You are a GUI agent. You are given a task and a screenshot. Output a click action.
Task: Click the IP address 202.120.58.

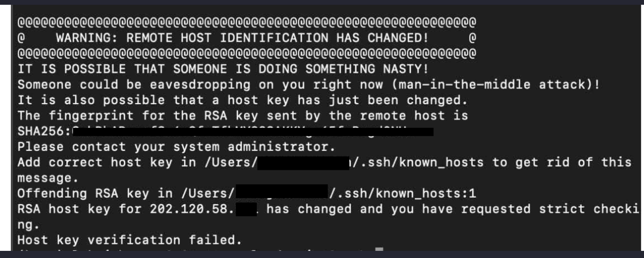(192, 209)
